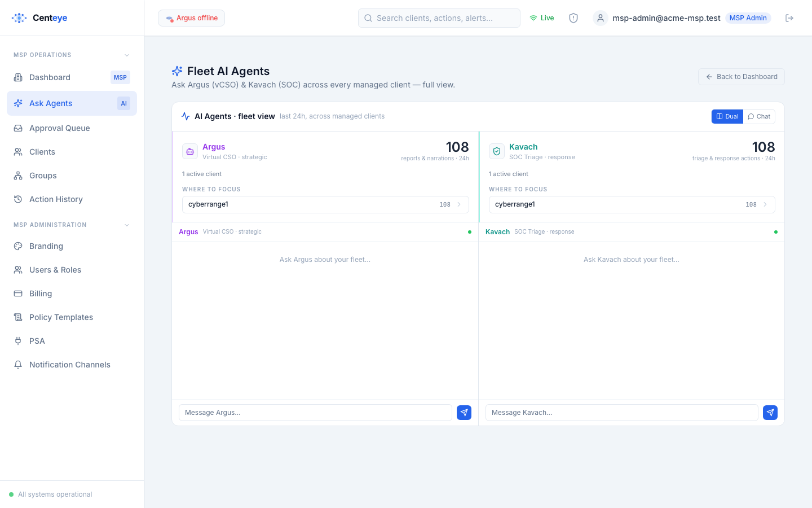Click the MSP Admin role badge
Image resolution: width=812 pixels, height=508 pixels.
click(x=748, y=18)
